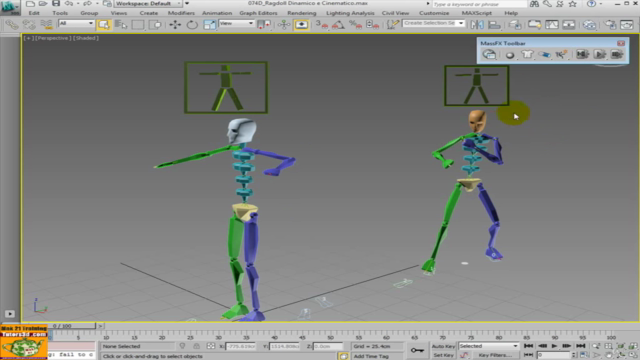640x360 pixels.
Task: Click the Auto Key button
Action: pos(443,346)
